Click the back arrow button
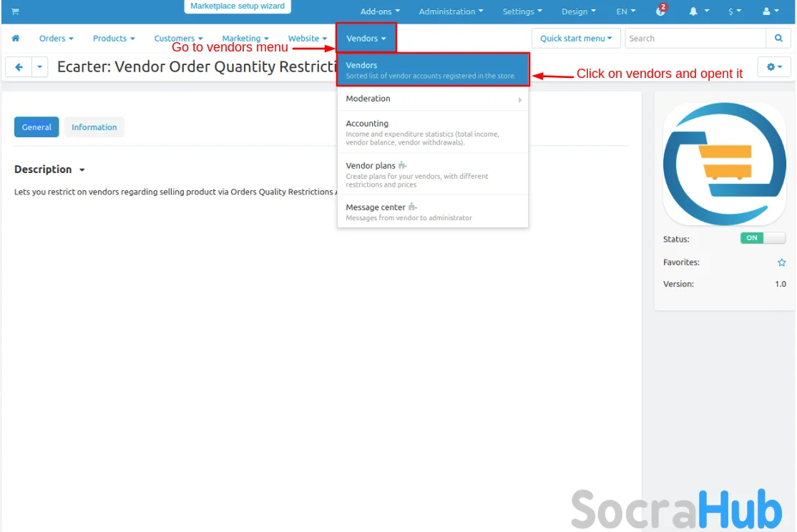The image size is (797, 532). tap(19, 67)
